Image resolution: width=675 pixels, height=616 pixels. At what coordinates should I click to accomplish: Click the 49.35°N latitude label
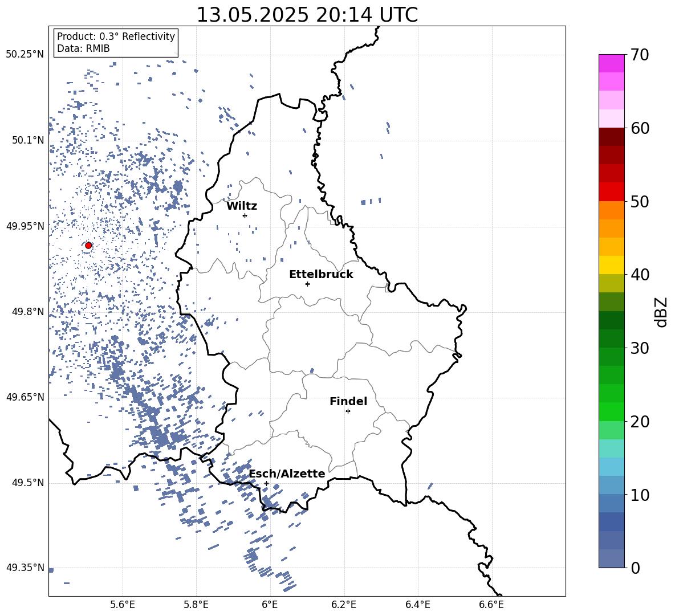pyautogui.click(x=25, y=568)
